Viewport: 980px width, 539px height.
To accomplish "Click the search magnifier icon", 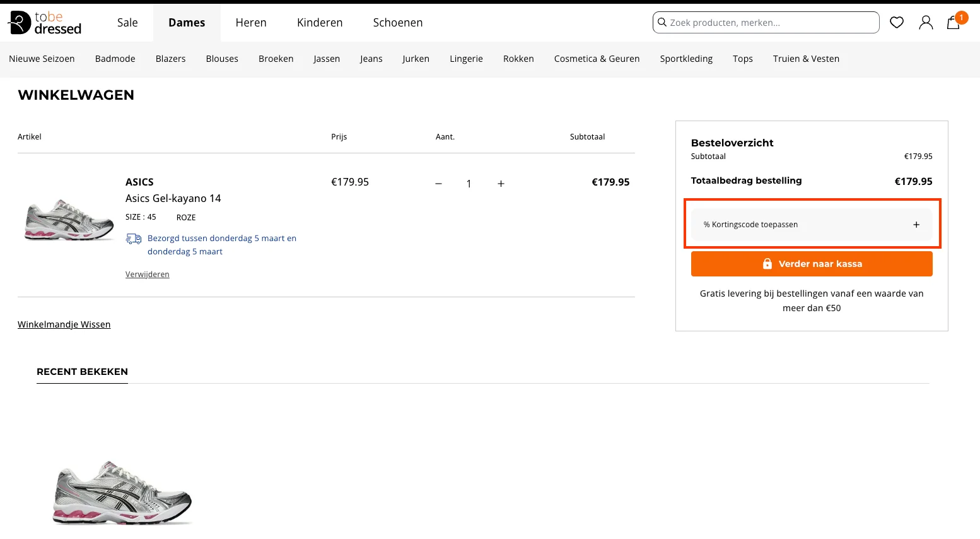I will coord(662,23).
